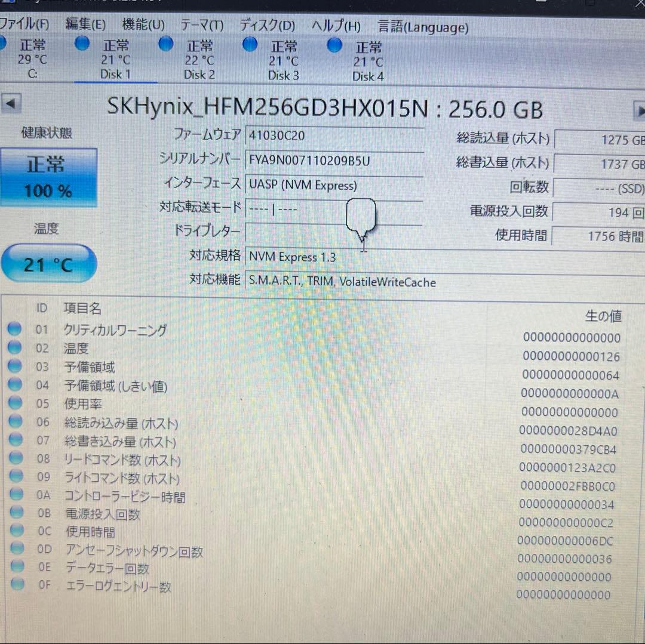Viewport: 645px width, 644px height.
Task: Click the blue dot beside 使用率 attribute
Action: coord(14,404)
